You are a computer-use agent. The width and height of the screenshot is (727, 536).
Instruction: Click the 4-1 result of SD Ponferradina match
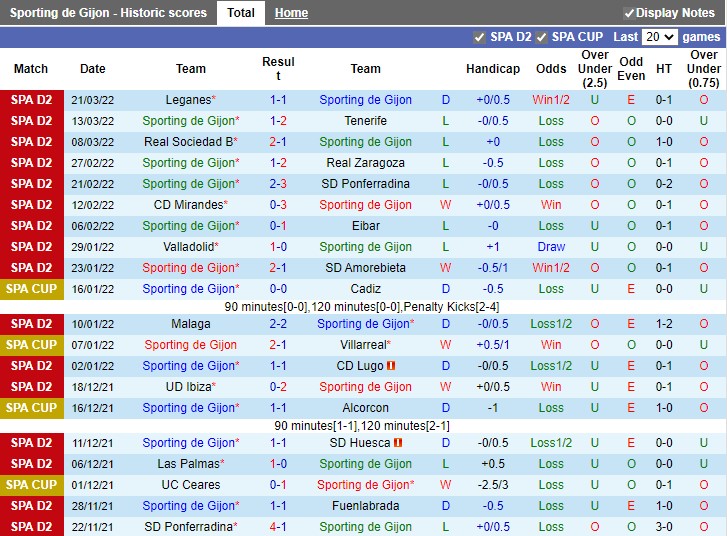click(x=278, y=527)
